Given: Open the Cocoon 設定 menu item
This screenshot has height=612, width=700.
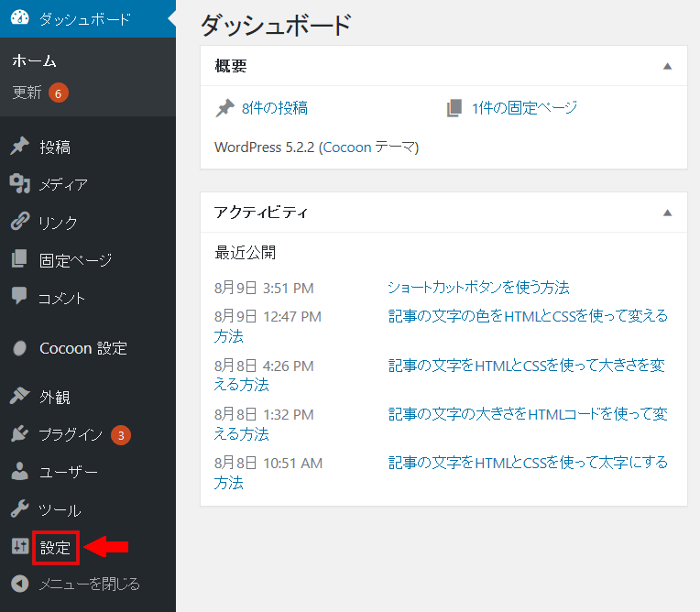Looking at the screenshot, I should pos(82,348).
